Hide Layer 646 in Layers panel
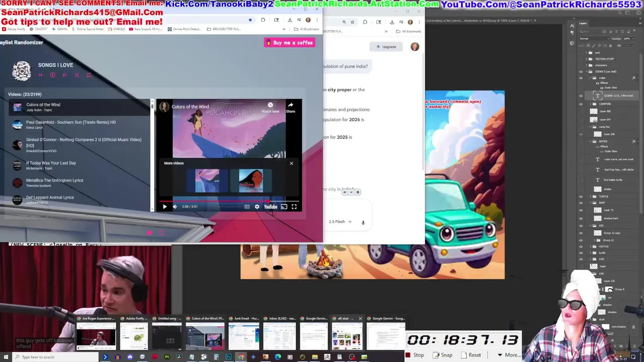The image size is (644, 362). coord(581,134)
